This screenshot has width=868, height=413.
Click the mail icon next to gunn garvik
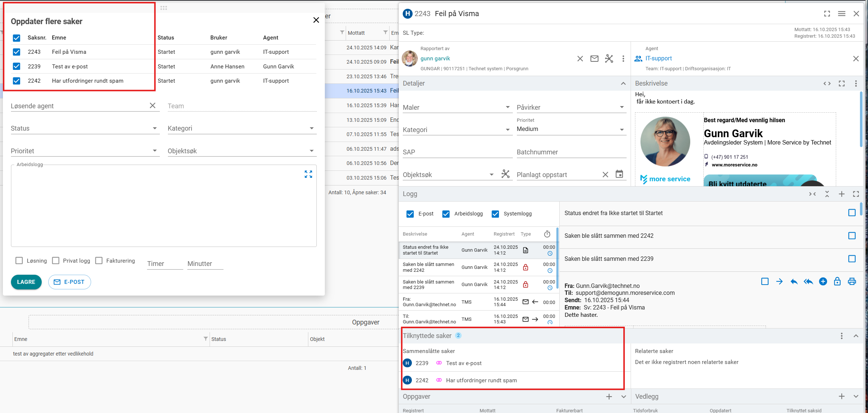pos(594,59)
